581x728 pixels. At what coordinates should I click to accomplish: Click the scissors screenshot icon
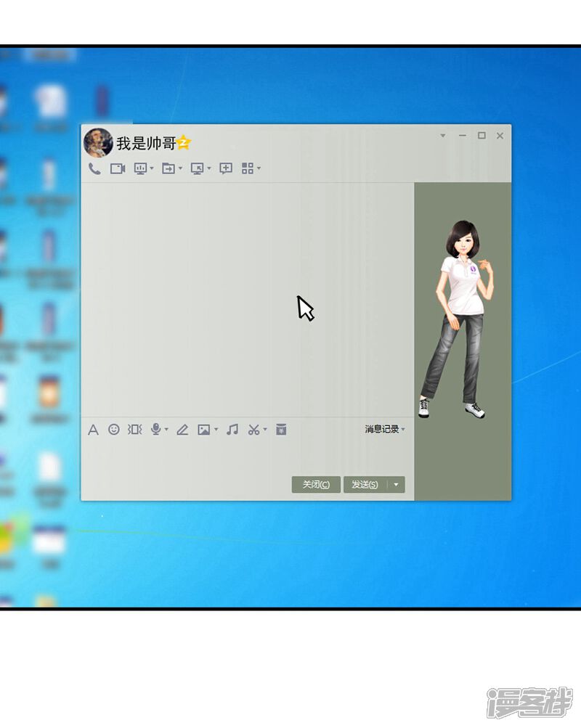tap(253, 430)
